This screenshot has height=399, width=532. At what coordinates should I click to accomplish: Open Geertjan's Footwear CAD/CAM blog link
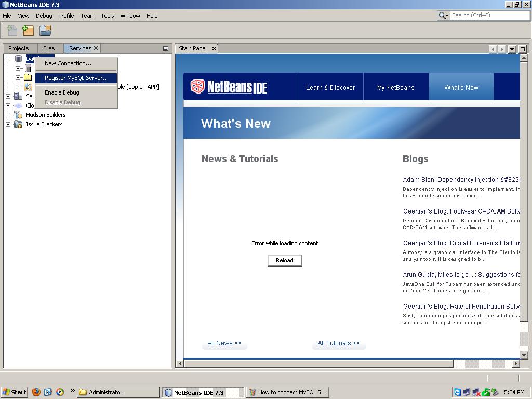pos(461,211)
